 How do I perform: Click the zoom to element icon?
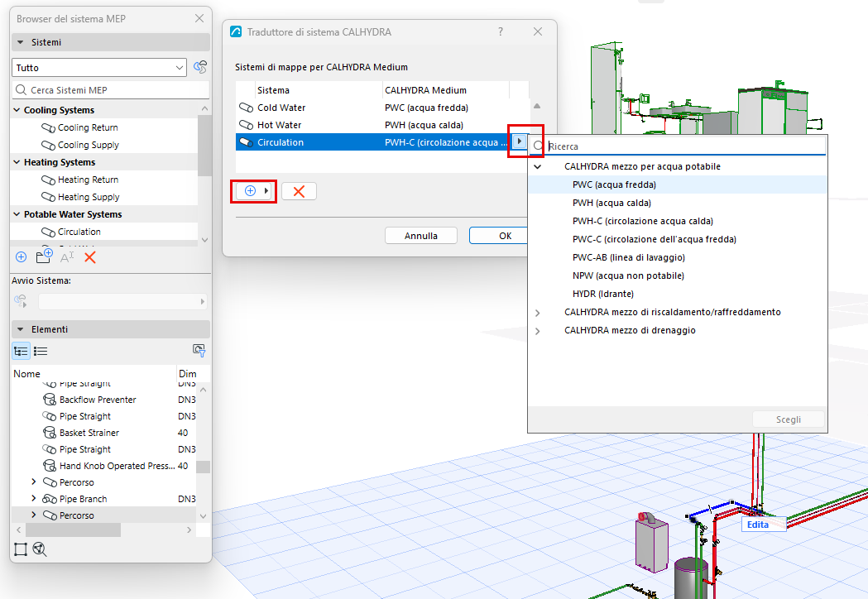(40, 549)
